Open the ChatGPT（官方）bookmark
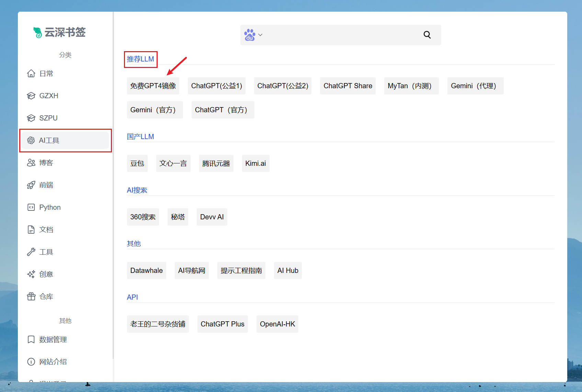 click(x=223, y=110)
